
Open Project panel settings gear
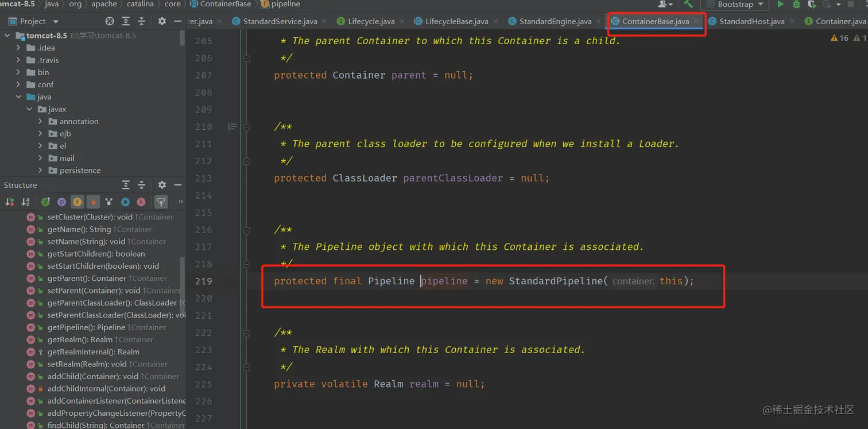click(162, 21)
